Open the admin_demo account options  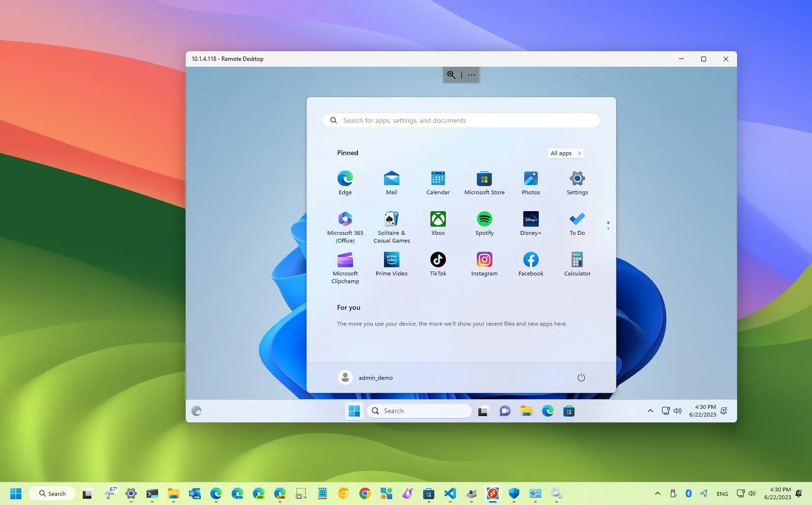click(366, 377)
